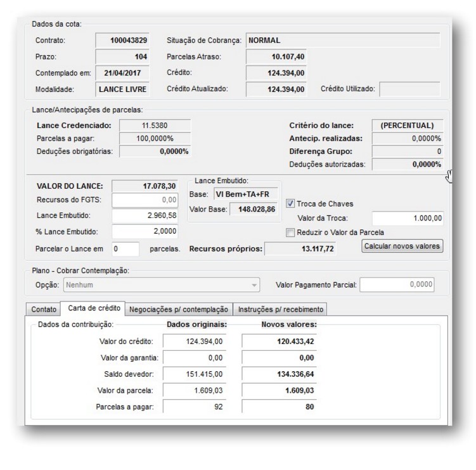The width and height of the screenshot is (476, 470).
Task: Click the Crédito field showing 124.394,00
Action: (x=276, y=73)
